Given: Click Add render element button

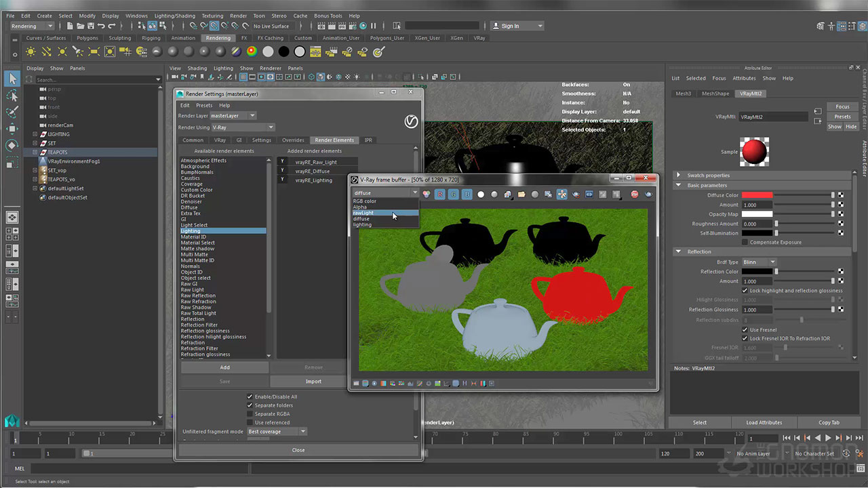Looking at the screenshot, I should pos(224,367).
